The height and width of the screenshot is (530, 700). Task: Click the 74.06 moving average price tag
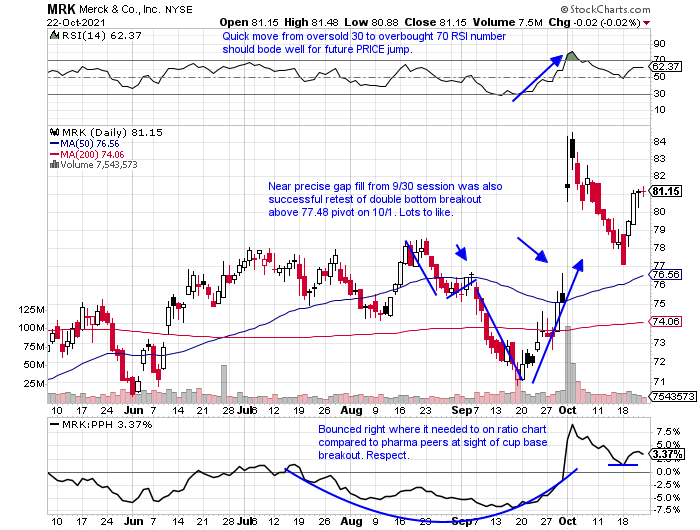[665, 321]
